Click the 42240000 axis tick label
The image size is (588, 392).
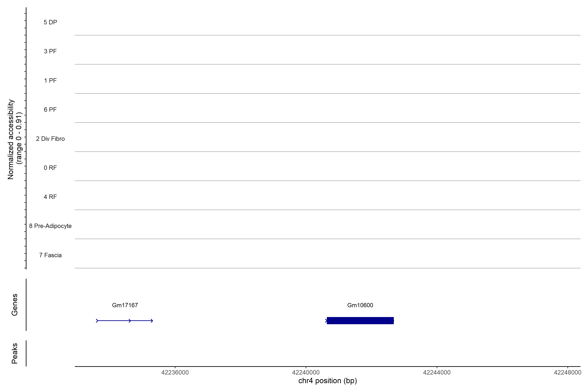click(x=306, y=373)
